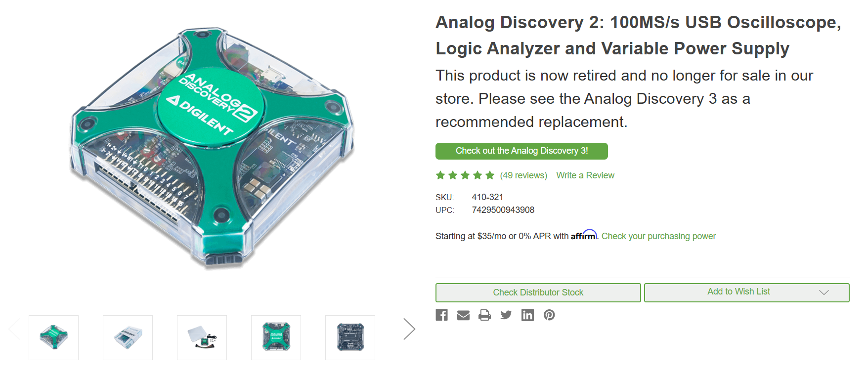Image resolution: width=868 pixels, height=375 pixels.
Task: Click the Check Distributor Stock button
Action: click(x=538, y=292)
